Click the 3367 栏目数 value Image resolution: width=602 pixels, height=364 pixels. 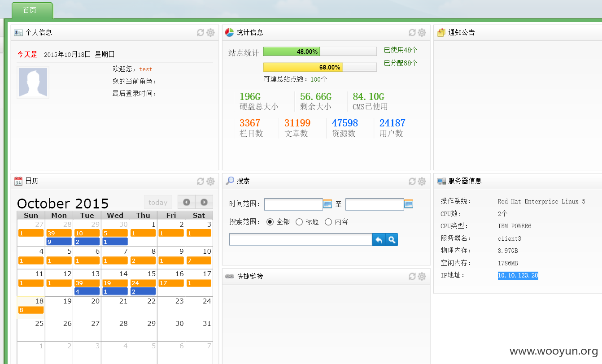(x=250, y=123)
